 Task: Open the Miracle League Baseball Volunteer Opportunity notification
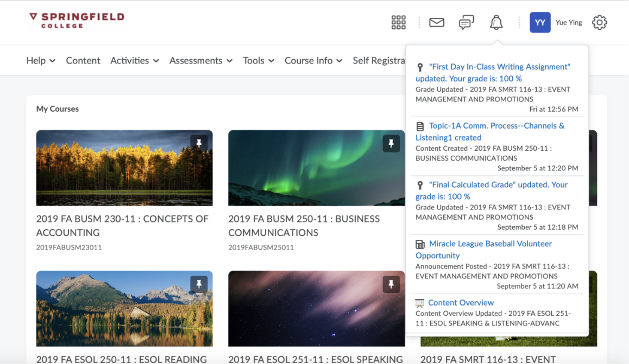click(x=490, y=244)
